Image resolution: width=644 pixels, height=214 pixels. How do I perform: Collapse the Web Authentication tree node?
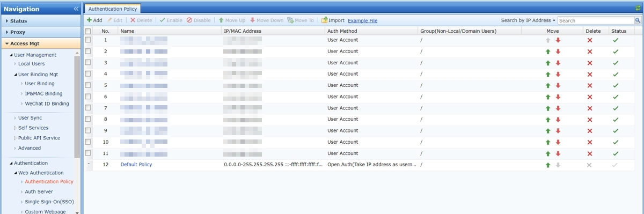[16, 173]
